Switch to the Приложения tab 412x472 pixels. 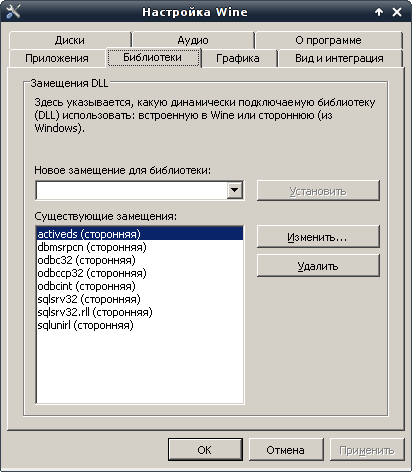(57, 58)
